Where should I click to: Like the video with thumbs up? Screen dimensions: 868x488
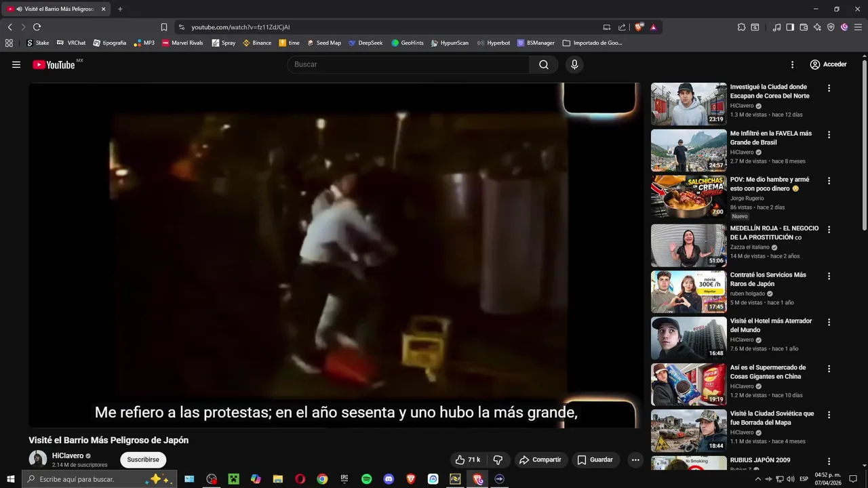[467, 460]
